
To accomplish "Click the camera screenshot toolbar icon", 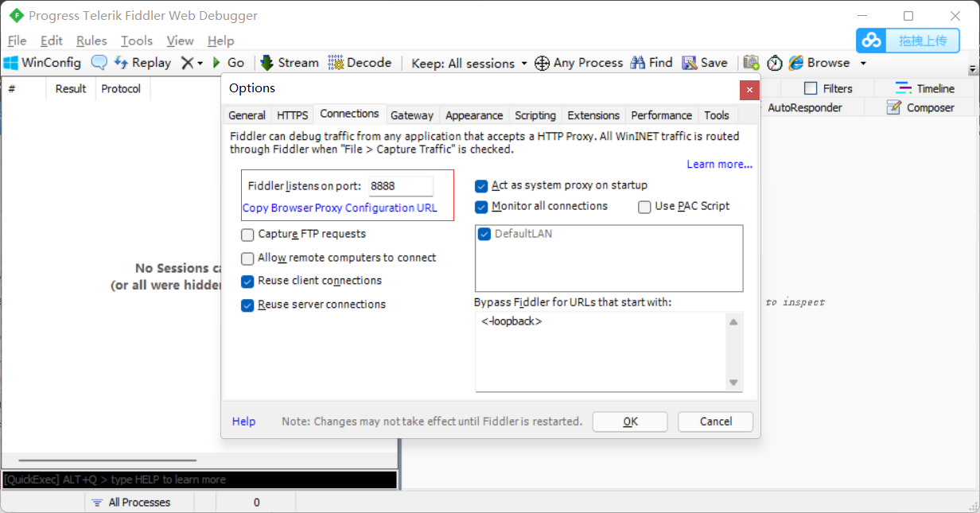I will pos(751,63).
